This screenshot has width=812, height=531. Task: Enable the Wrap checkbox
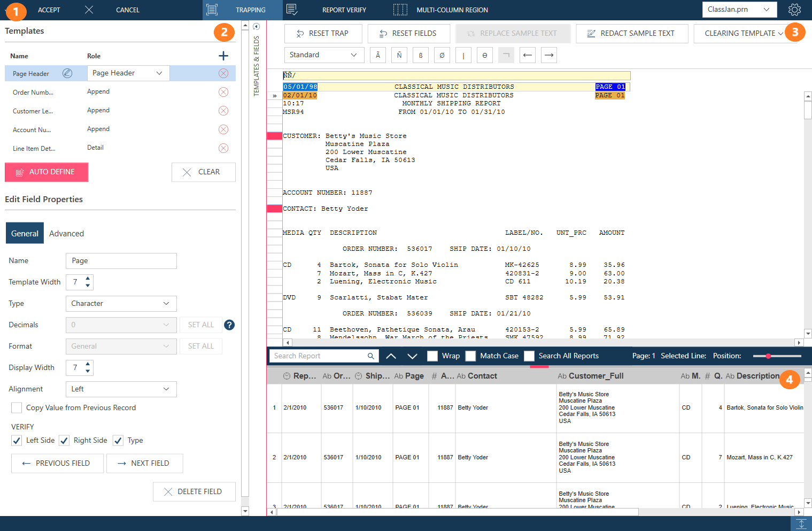point(432,356)
